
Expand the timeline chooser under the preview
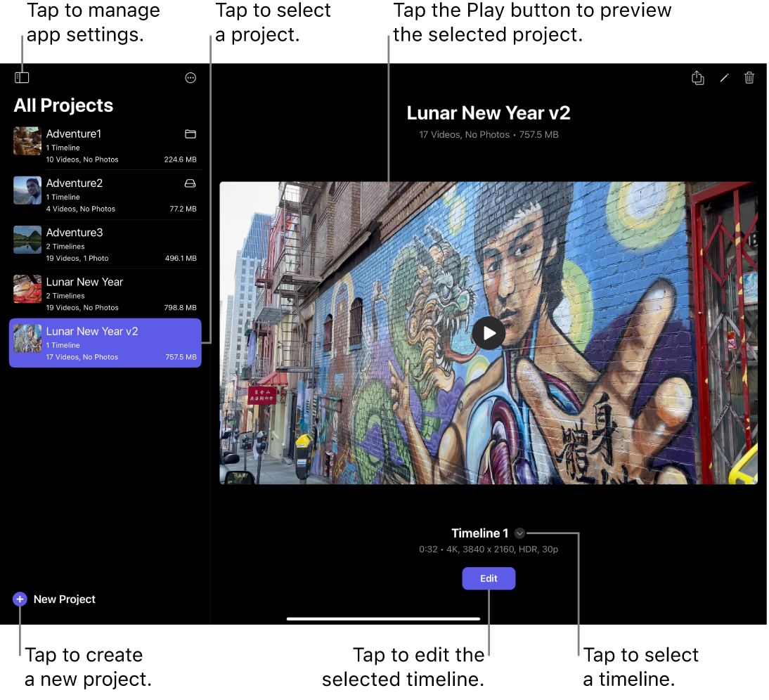[519, 533]
